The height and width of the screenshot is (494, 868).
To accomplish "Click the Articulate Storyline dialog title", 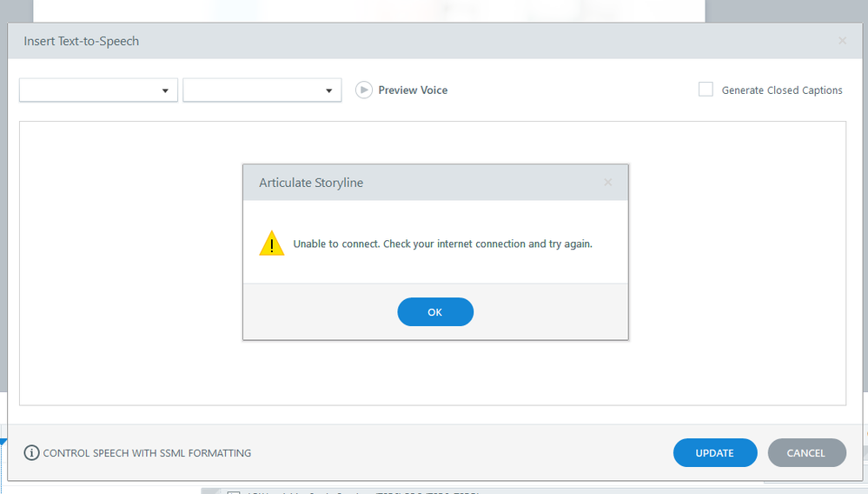I will click(x=311, y=183).
